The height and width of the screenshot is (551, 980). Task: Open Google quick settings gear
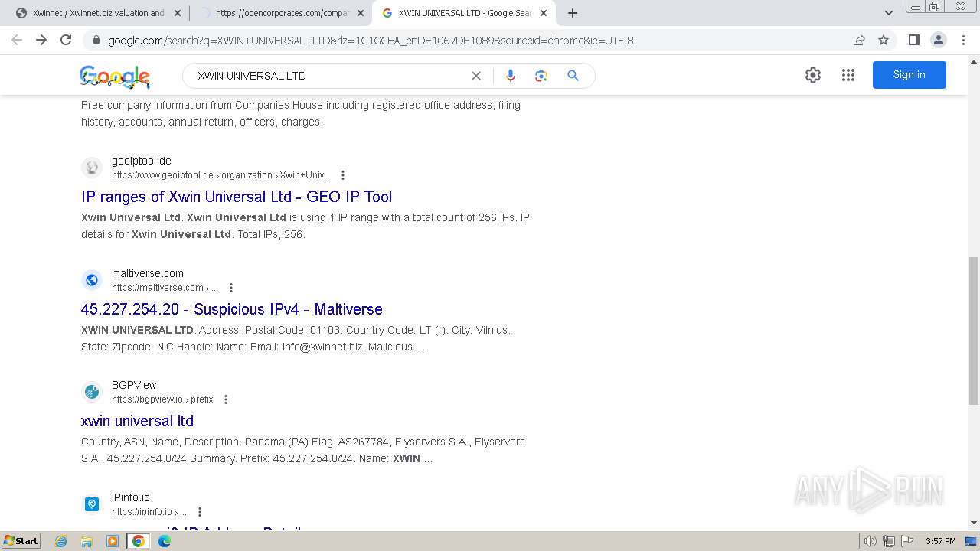click(813, 75)
